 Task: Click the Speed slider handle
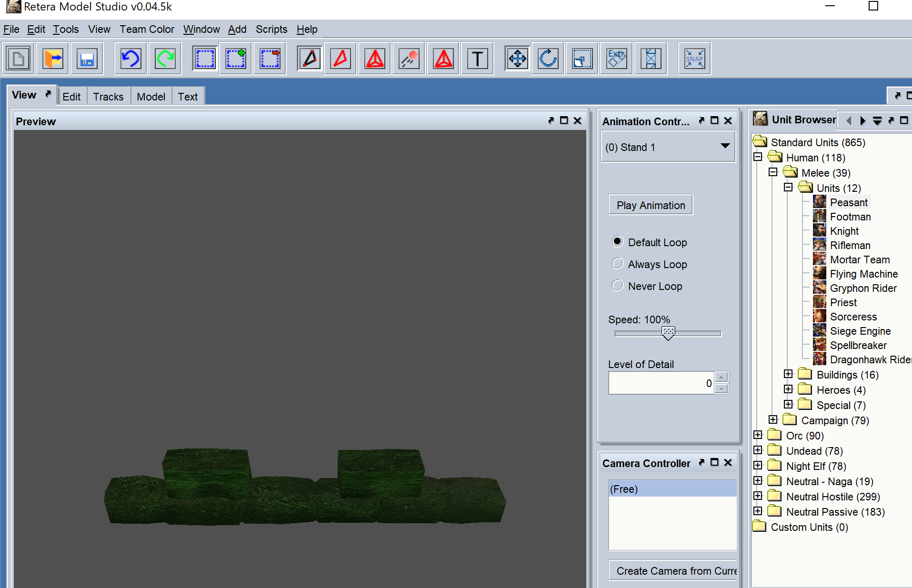coord(668,333)
